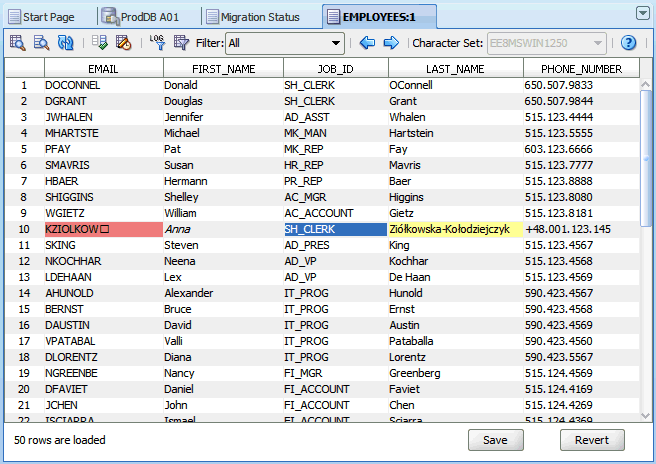The width and height of the screenshot is (656, 464).
Task: Click the second magnifier search toolbar icon
Action: pos(41,43)
